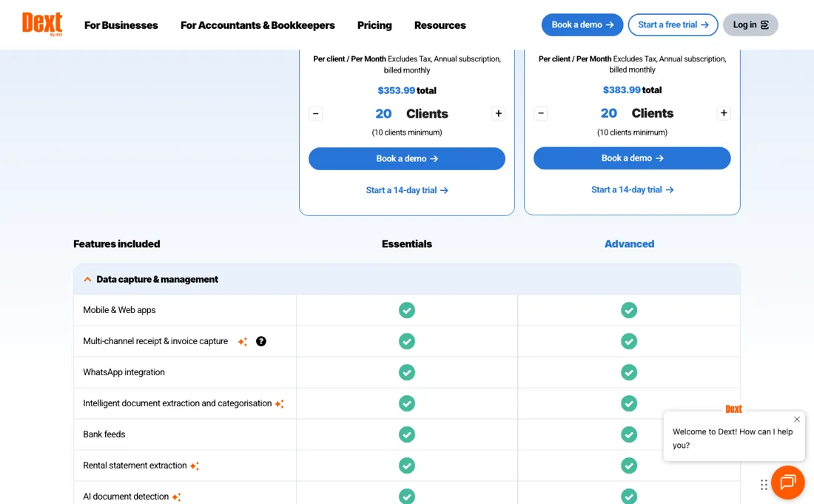Click Essentials plan Book a demo button
Screen dimensions: 814x504
click(x=407, y=159)
